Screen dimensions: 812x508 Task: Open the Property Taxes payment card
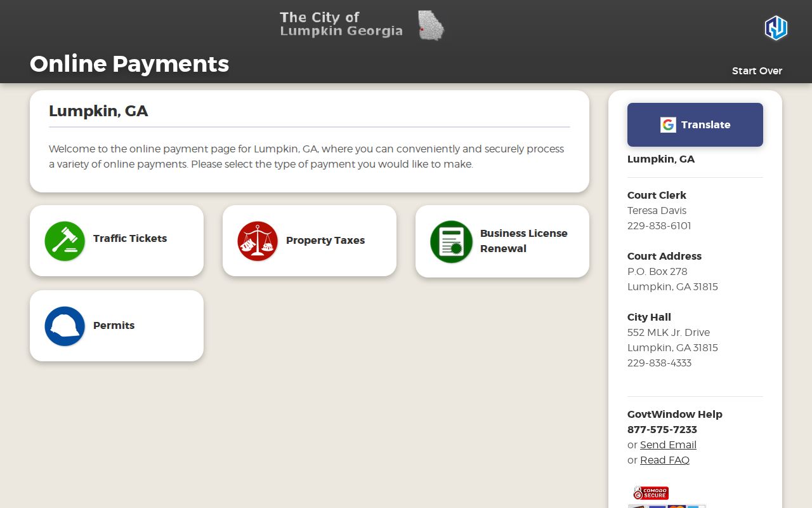pos(310,241)
